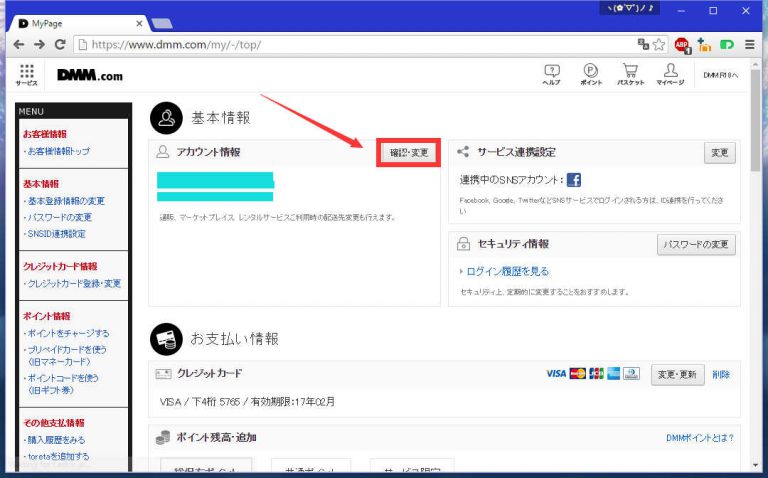Open クレジットカード登録・変更 menu link
The image size is (768, 478).
click(74, 283)
